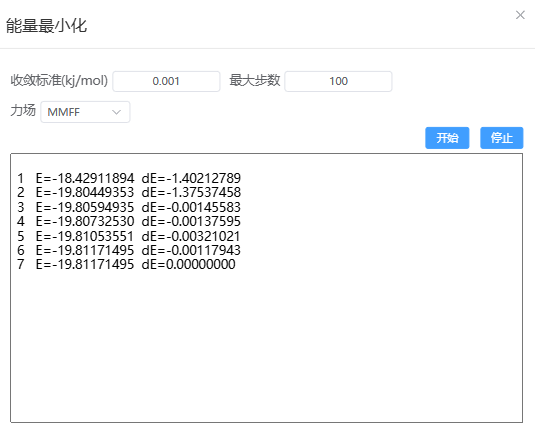Click the 收敛标准 input field showing 0.001
This screenshot has width=535, height=437.
(166, 81)
